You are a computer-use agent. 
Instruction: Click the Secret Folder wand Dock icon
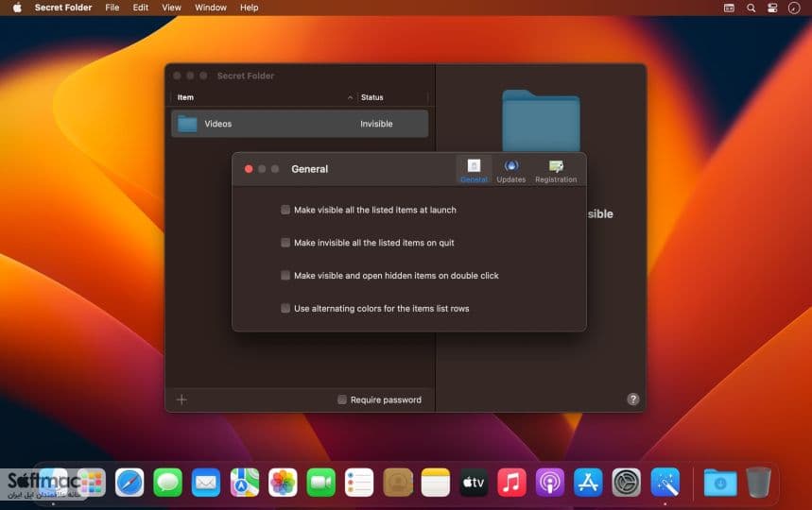coord(665,483)
